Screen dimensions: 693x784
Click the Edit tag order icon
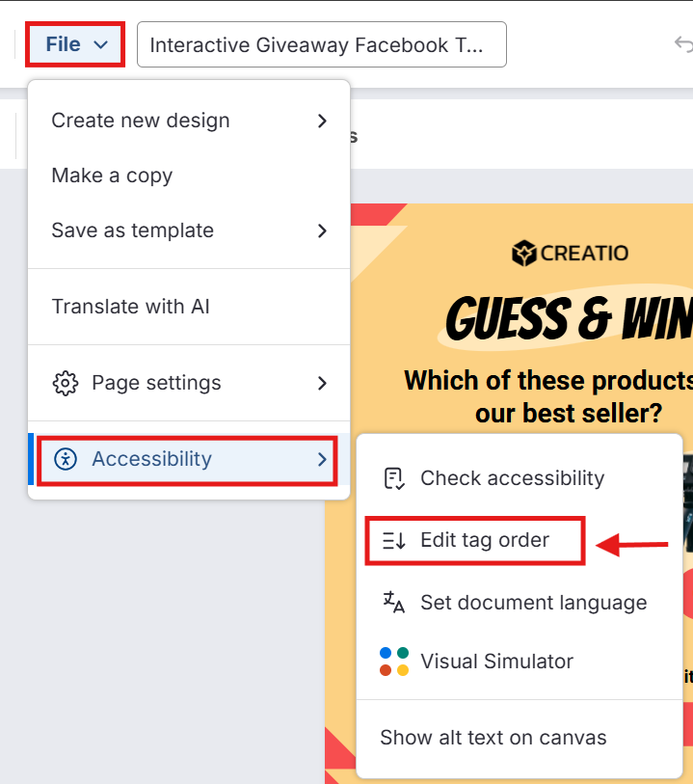(393, 541)
